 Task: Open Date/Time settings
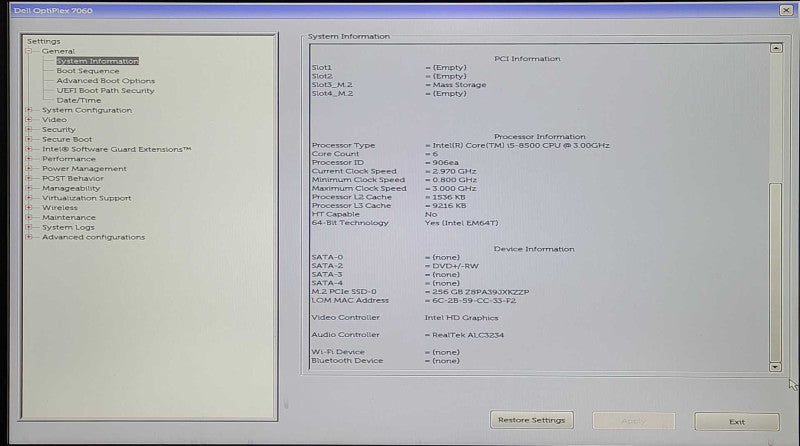click(79, 100)
